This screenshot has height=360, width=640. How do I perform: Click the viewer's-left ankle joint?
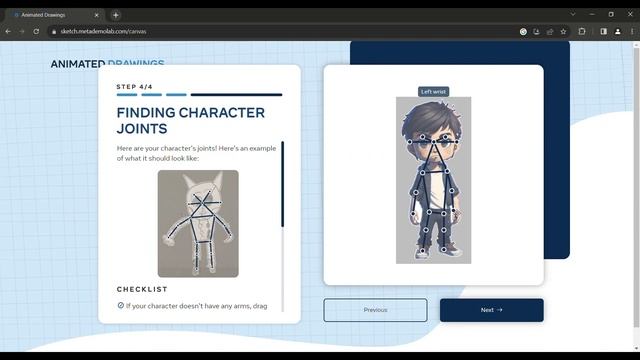coord(422,251)
